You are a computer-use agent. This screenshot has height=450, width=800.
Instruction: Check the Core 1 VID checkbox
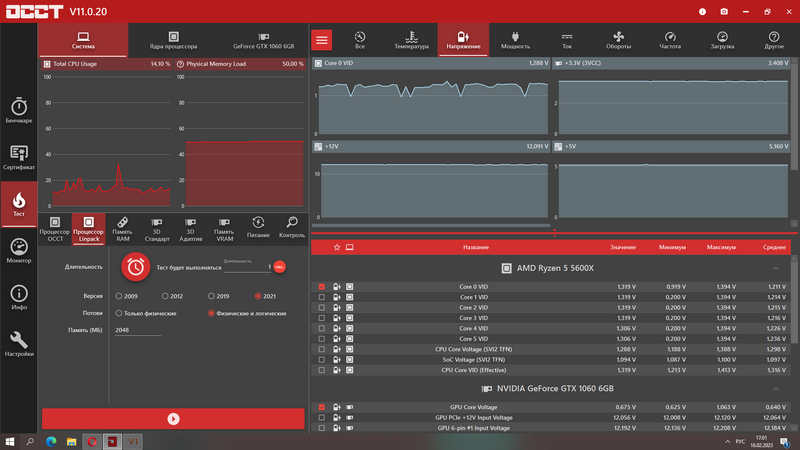321,297
